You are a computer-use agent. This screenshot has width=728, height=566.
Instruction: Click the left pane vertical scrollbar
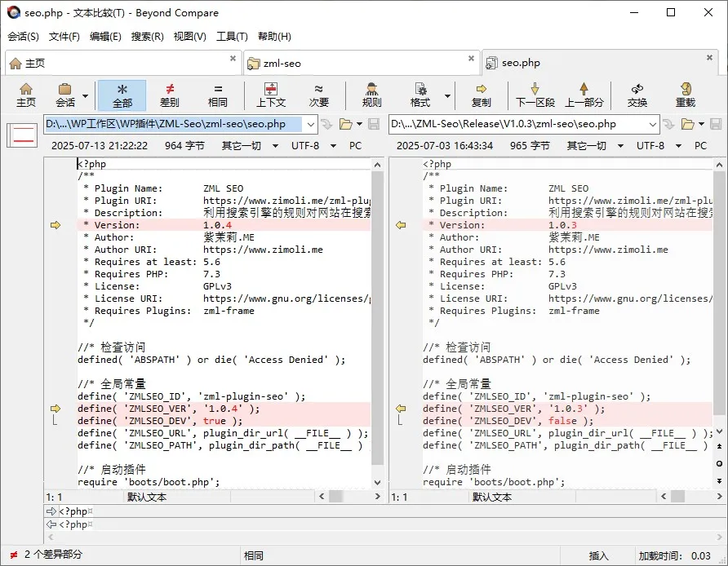pyautogui.click(x=377, y=318)
